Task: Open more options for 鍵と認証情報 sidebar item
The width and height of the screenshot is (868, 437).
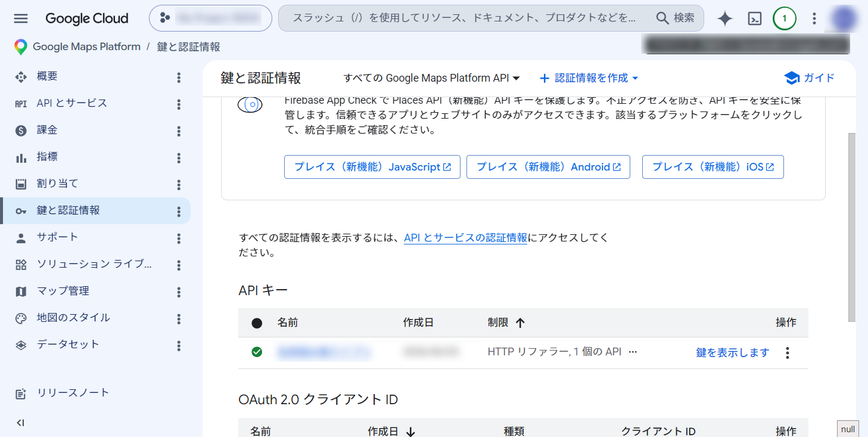Action: 179,212
